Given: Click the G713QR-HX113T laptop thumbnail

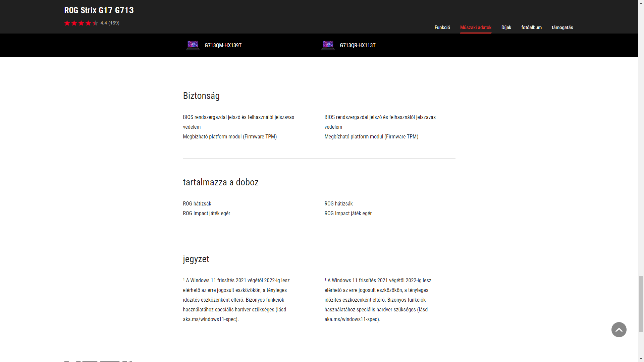Looking at the screenshot, I should [328, 45].
